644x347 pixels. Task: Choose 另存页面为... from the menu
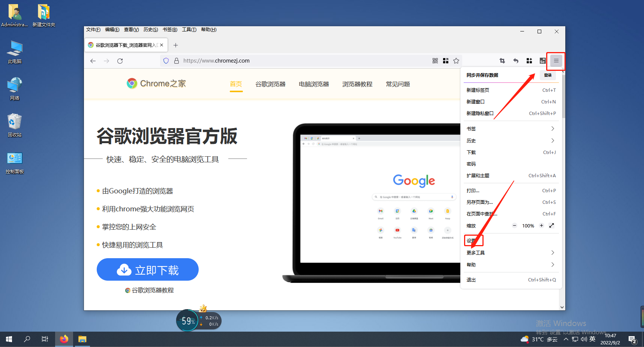coord(511,202)
